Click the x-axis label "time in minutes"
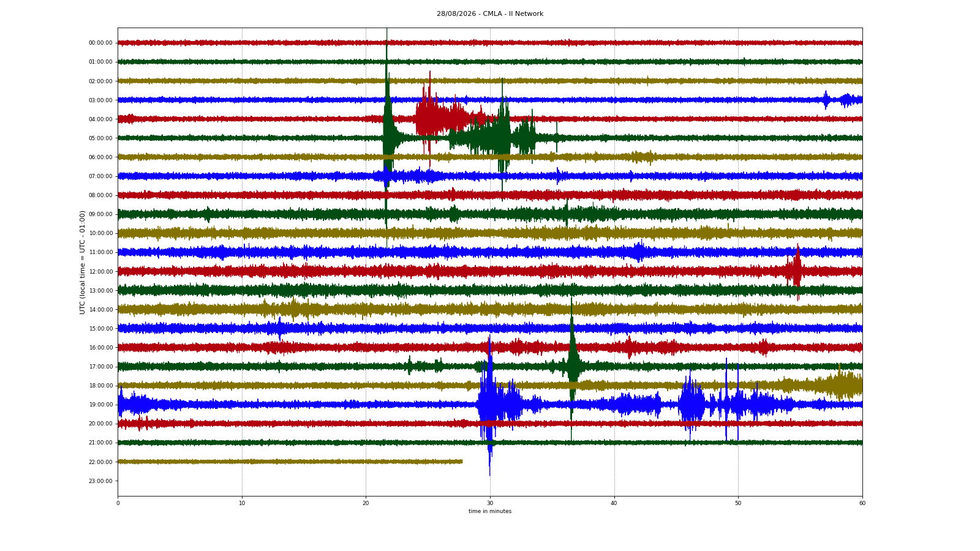Screen dimensions: 980x551 click(x=490, y=511)
